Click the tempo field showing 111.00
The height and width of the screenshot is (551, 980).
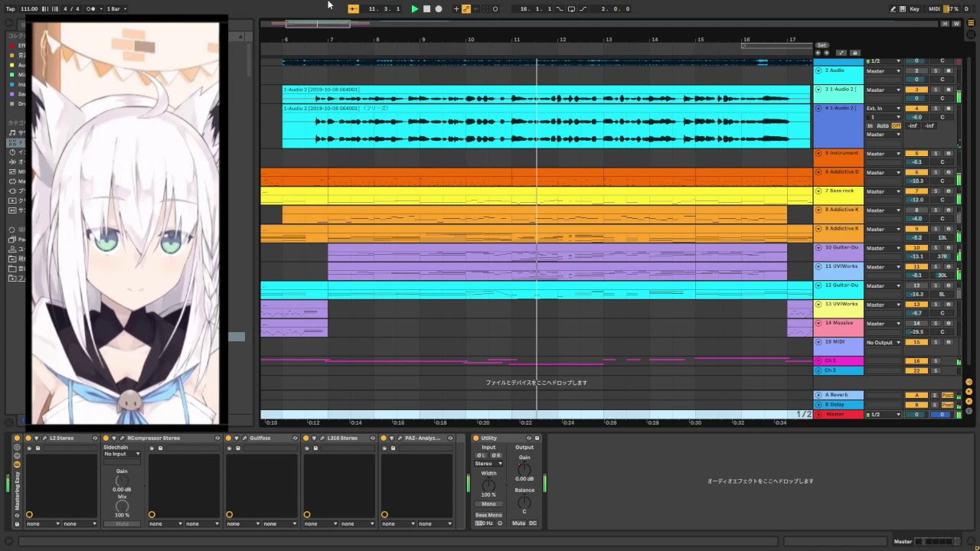coord(29,9)
